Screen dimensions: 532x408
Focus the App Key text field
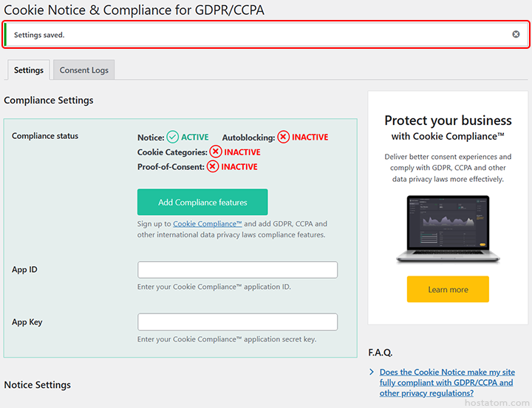point(237,322)
